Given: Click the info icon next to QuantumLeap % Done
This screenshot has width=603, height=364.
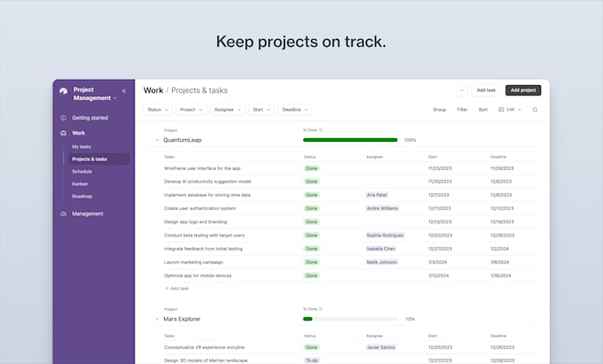Looking at the screenshot, I should [321, 130].
